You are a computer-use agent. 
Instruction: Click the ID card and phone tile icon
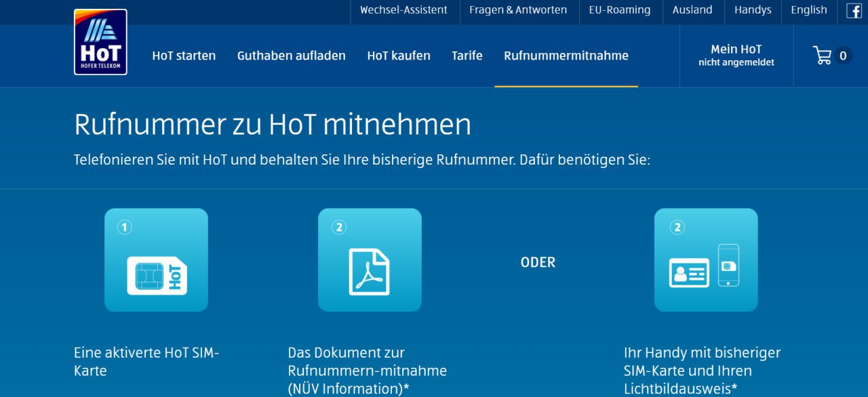click(706, 260)
